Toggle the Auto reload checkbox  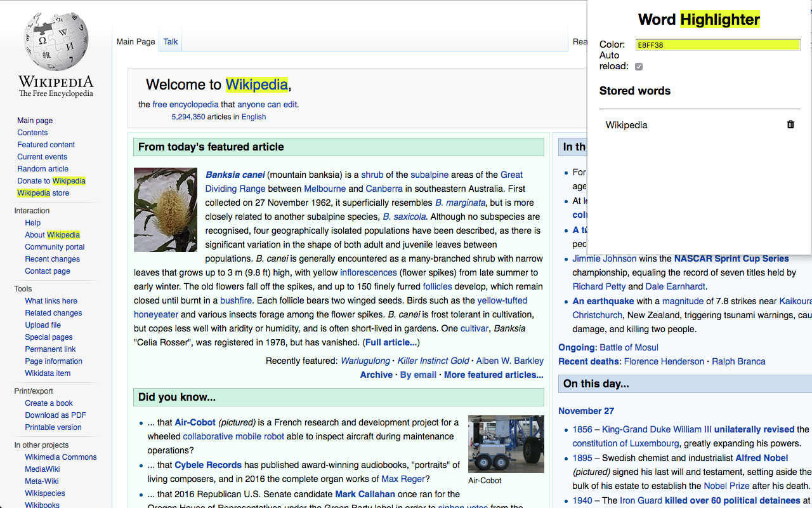639,67
